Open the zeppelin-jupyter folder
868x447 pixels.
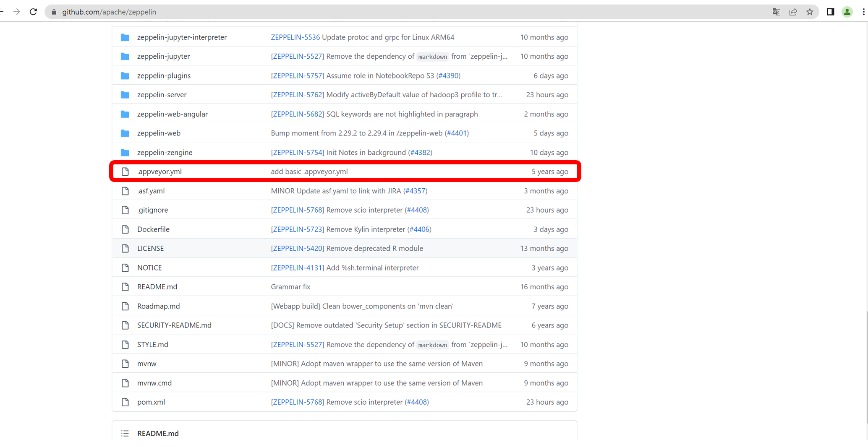pos(163,56)
